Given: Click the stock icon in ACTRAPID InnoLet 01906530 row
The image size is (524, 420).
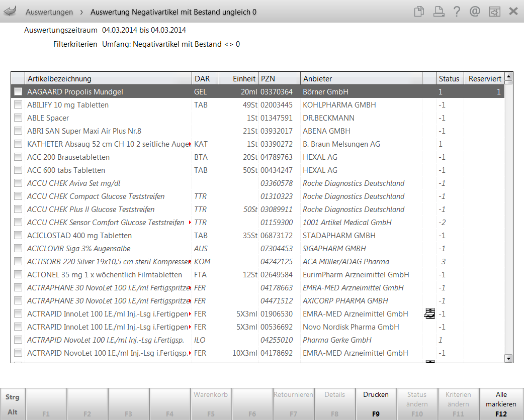Looking at the screenshot, I should pos(429,314).
